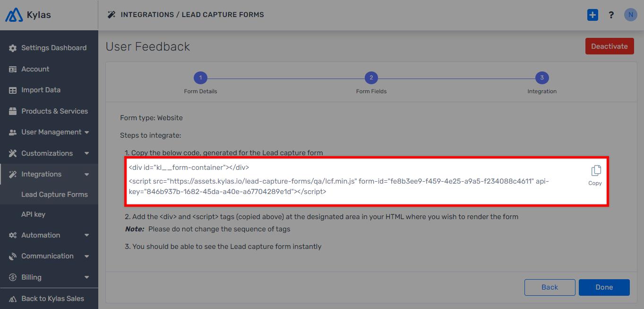Click the Back to Kylas Sales logo icon

(13, 299)
